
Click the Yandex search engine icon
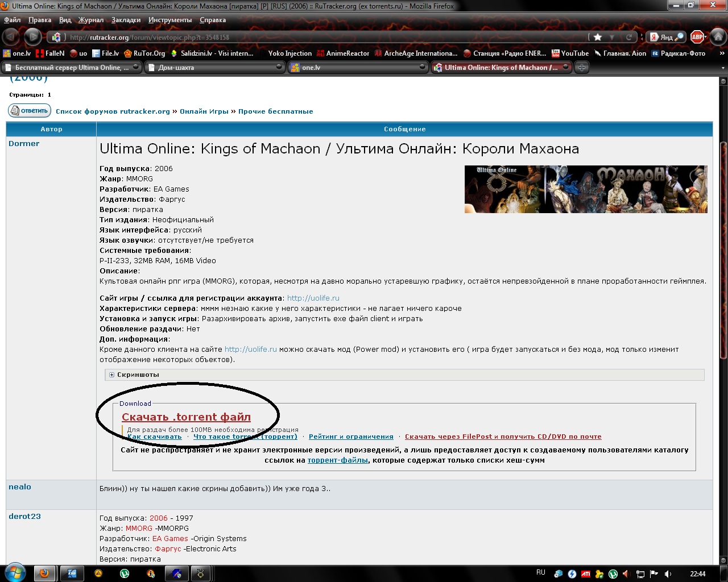(654, 37)
